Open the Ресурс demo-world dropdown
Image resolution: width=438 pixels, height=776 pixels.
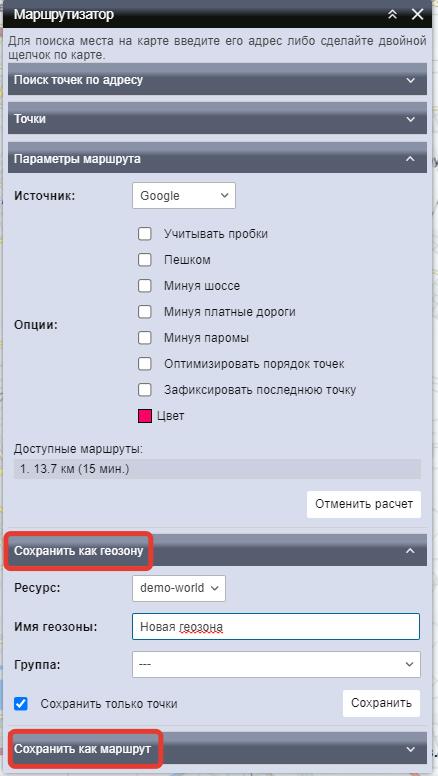(x=179, y=588)
